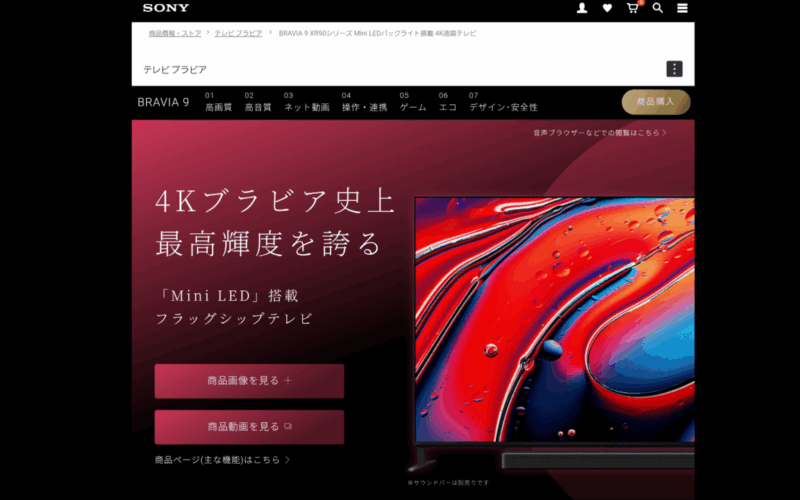Open the favorites heart icon
The width and height of the screenshot is (800, 500).
click(607, 8)
